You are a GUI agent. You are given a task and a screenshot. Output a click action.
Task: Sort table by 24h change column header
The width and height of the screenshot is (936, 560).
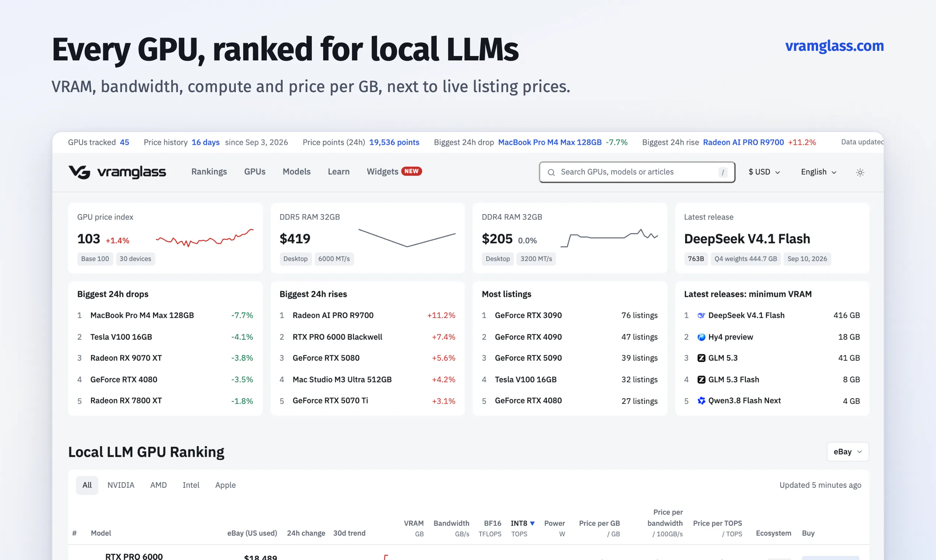coord(306,533)
